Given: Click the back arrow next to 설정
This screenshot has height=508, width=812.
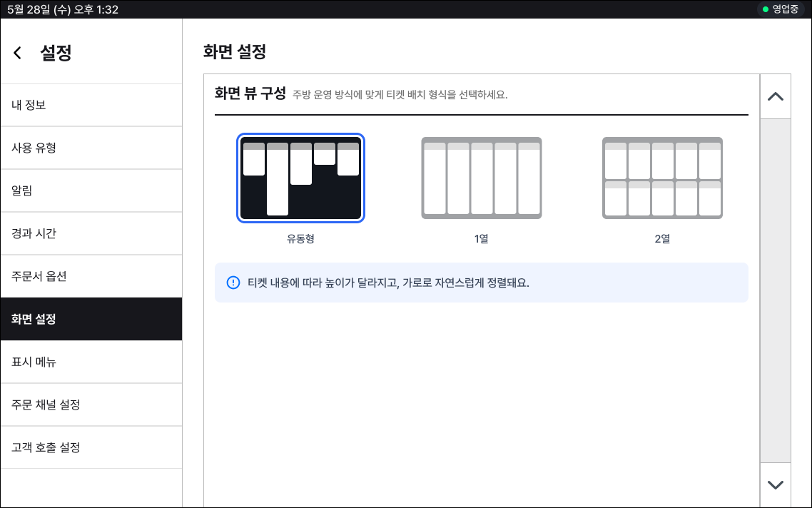Looking at the screenshot, I should pyautogui.click(x=18, y=53).
